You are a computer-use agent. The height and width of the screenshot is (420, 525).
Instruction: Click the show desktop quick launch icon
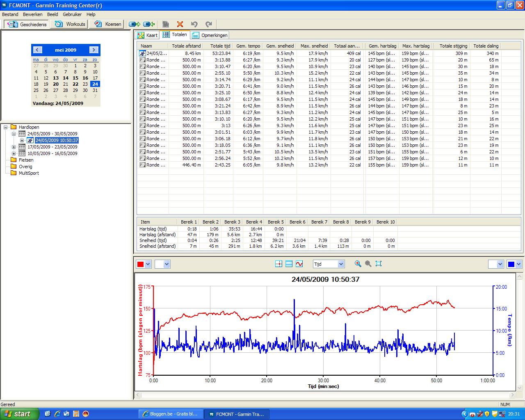(x=48, y=414)
